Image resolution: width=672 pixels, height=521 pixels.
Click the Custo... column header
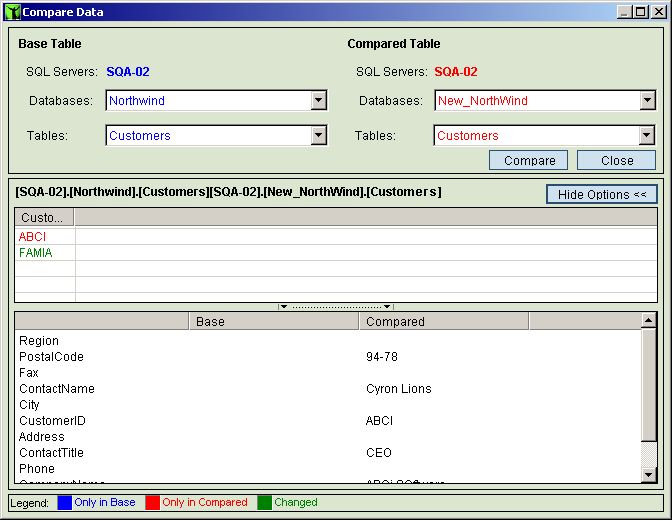(44, 217)
